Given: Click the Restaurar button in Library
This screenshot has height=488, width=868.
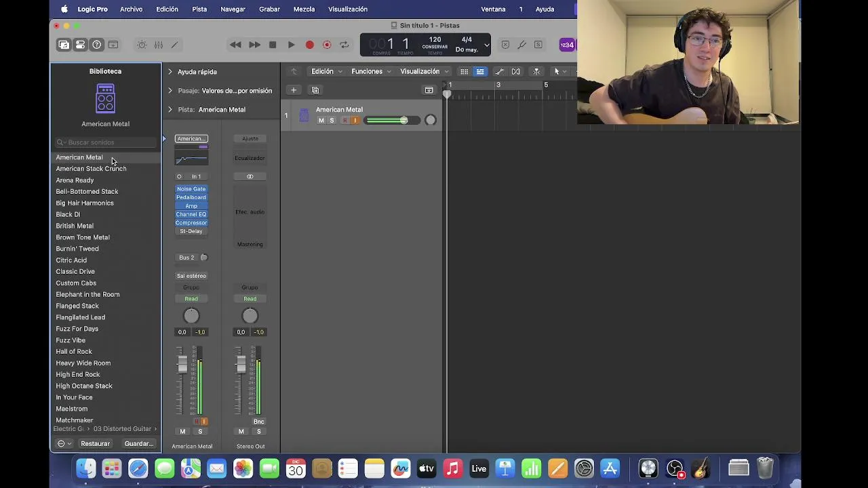Looking at the screenshot, I should coord(96,444).
